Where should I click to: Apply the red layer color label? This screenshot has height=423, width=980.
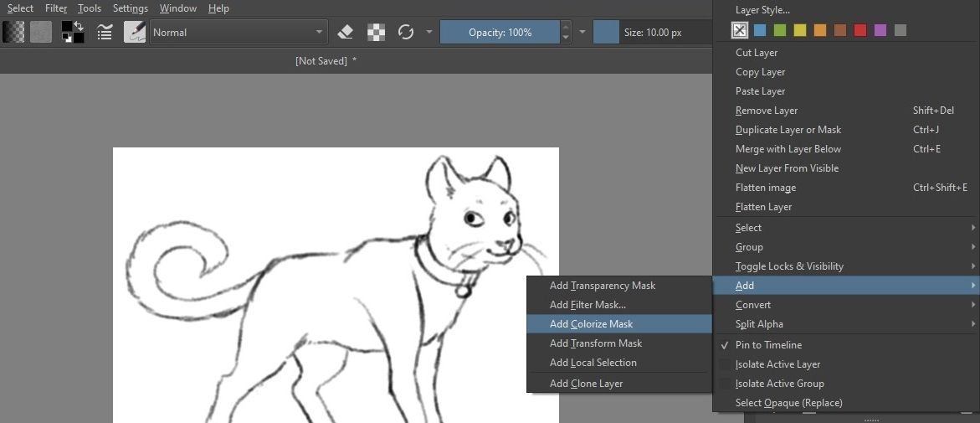tap(860, 30)
